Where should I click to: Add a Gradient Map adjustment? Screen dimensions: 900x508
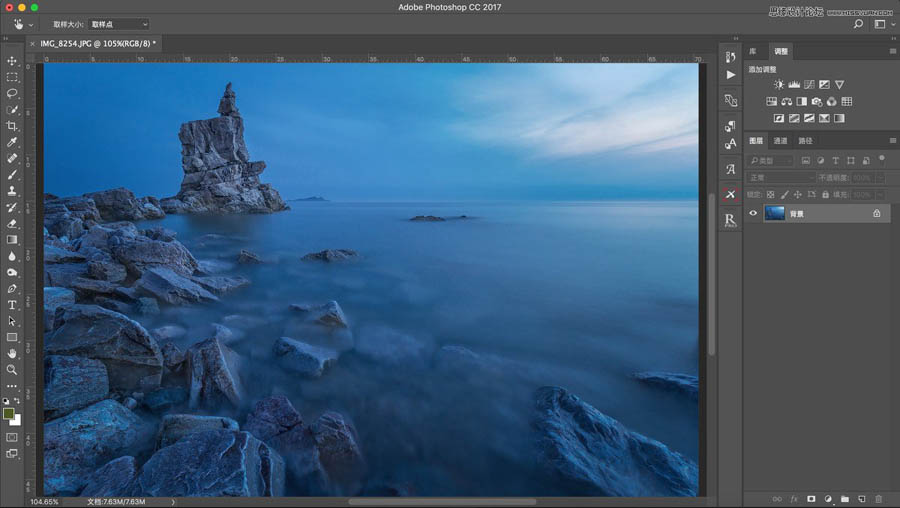pos(839,118)
